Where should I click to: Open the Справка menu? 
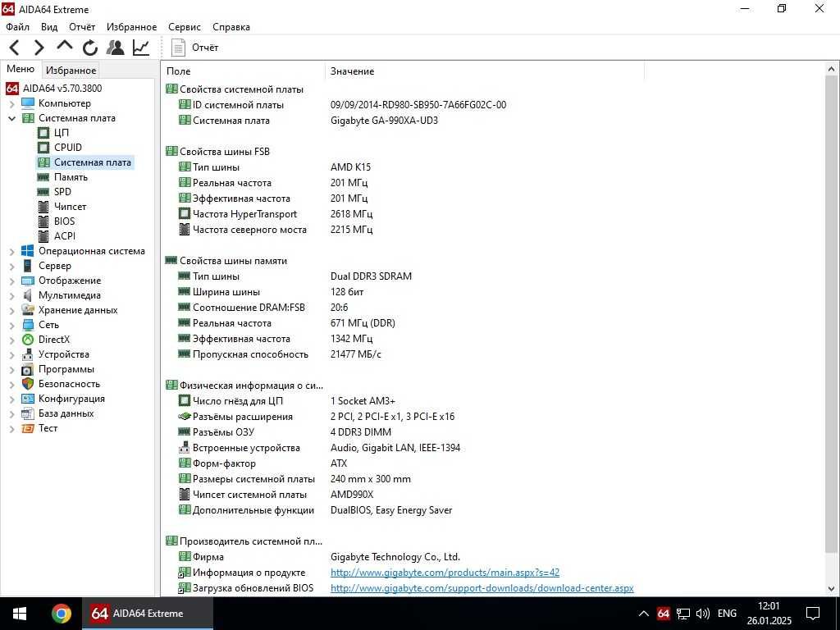(x=231, y=27)
